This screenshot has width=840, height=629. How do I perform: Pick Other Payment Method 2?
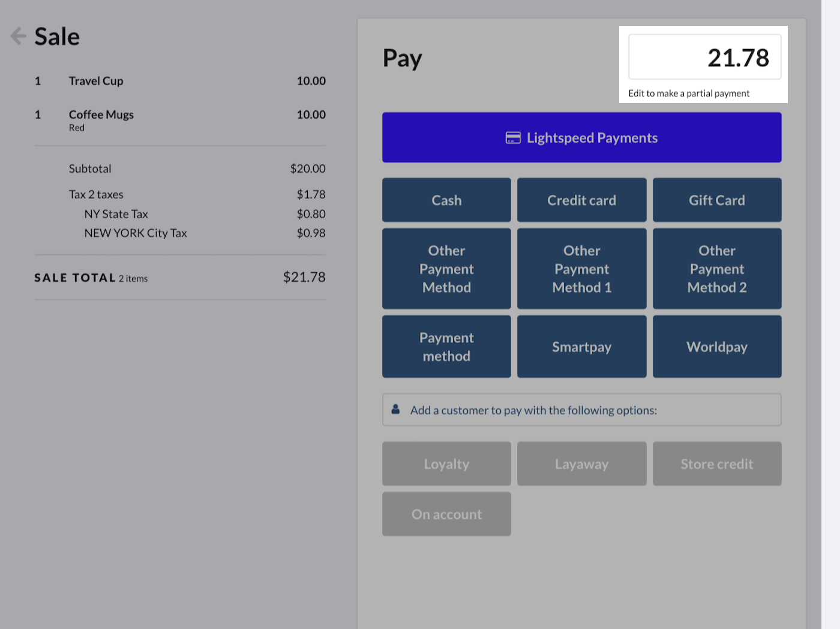(716, 269)
